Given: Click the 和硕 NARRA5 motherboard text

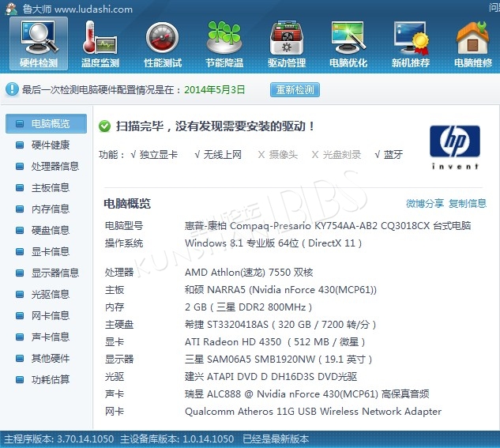Looking at the screenshot, I should coord(280,290).
